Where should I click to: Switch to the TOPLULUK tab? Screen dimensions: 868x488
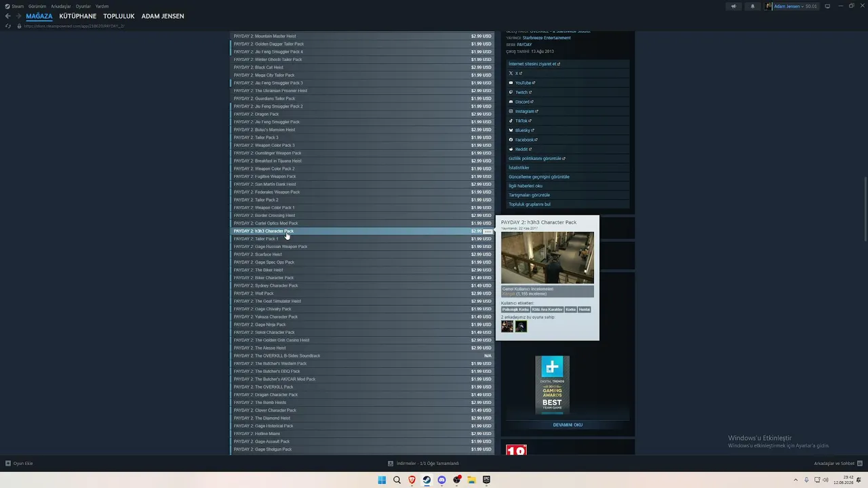[x=119, y=16]
